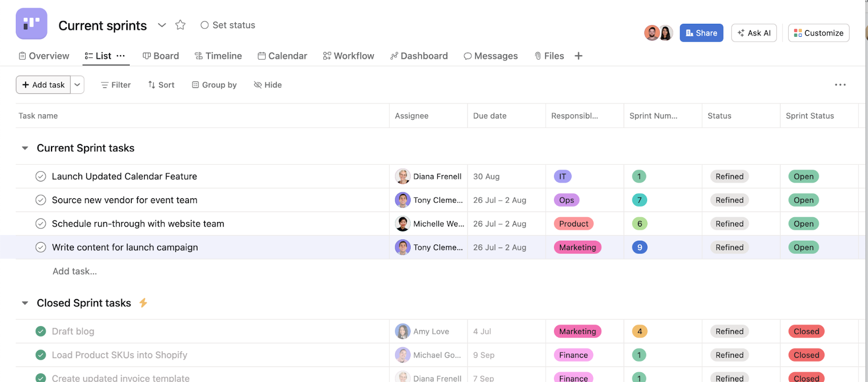Open the Filter options
Screen dimensions: 868x382
tap(116, 85)
